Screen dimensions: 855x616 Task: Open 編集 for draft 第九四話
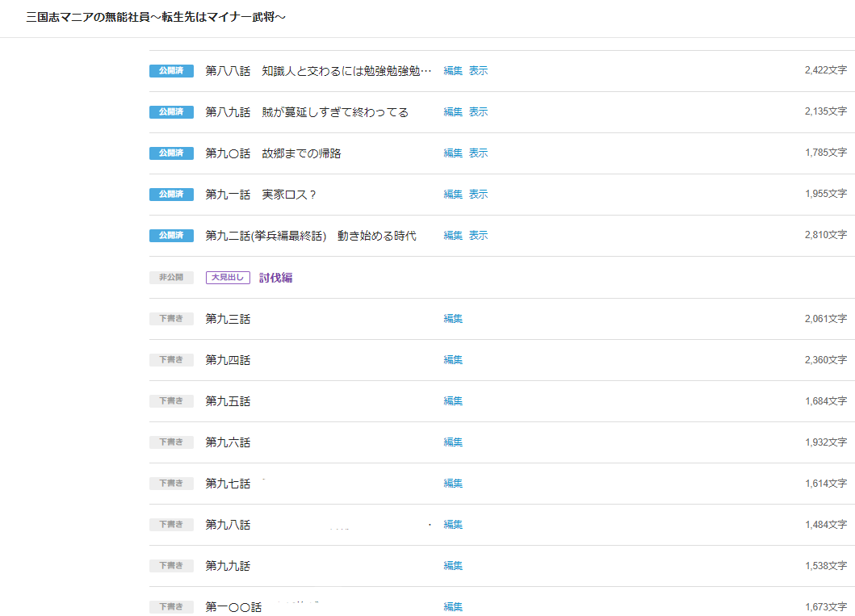pos(453,360)
